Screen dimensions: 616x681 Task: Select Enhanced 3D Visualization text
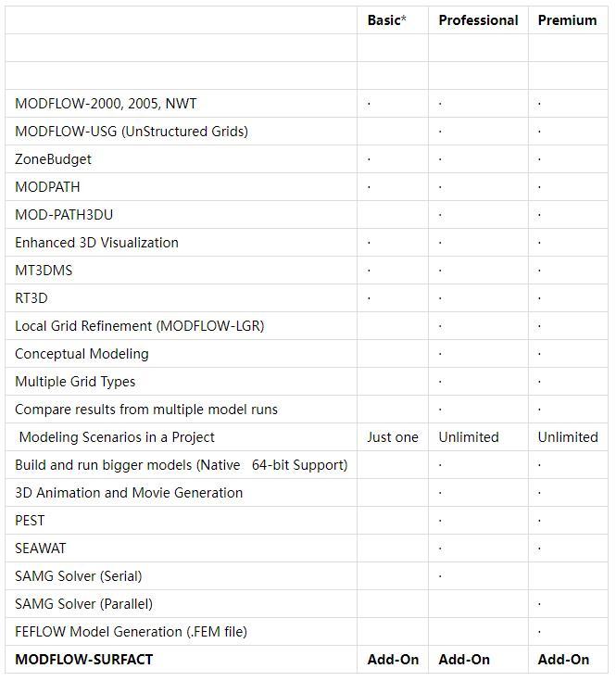click(96, 243)
